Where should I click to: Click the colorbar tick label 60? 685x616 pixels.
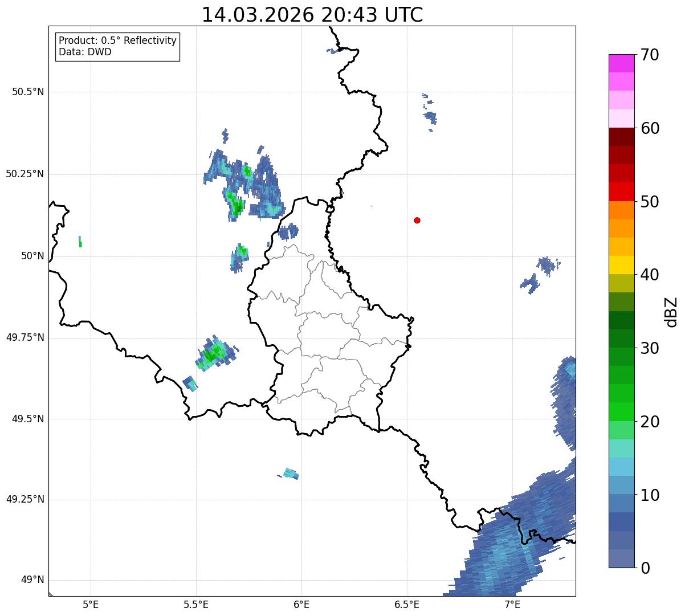650,129
